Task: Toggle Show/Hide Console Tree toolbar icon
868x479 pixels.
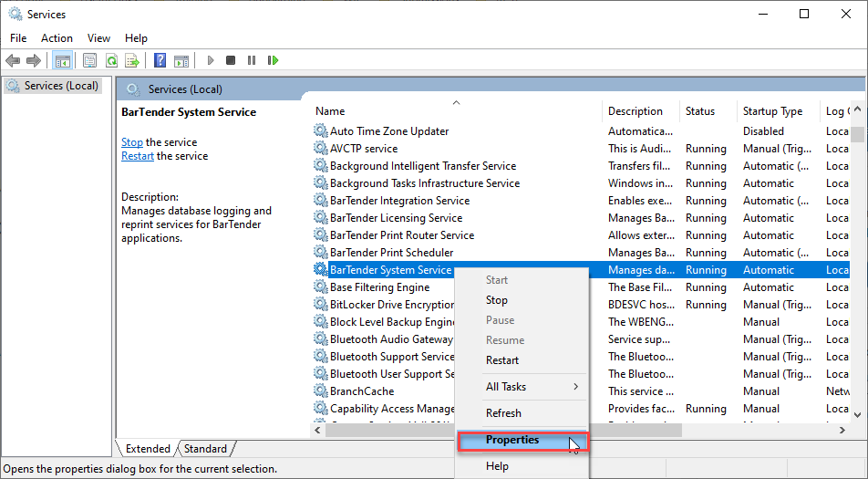Action: (63, 60)
